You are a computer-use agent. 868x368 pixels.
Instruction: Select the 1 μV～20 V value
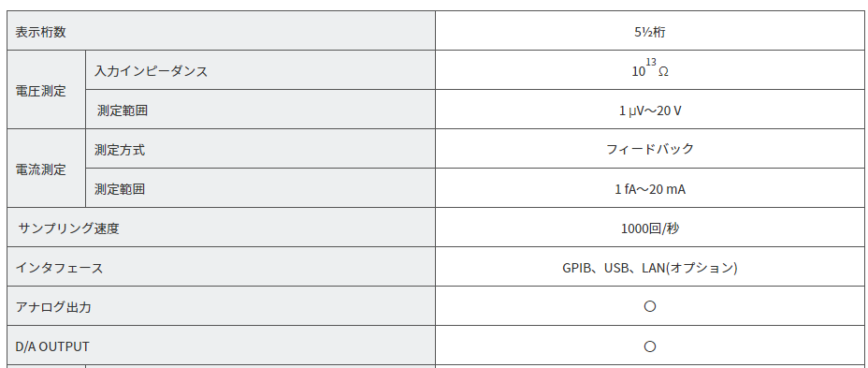[x=650, y=110]
